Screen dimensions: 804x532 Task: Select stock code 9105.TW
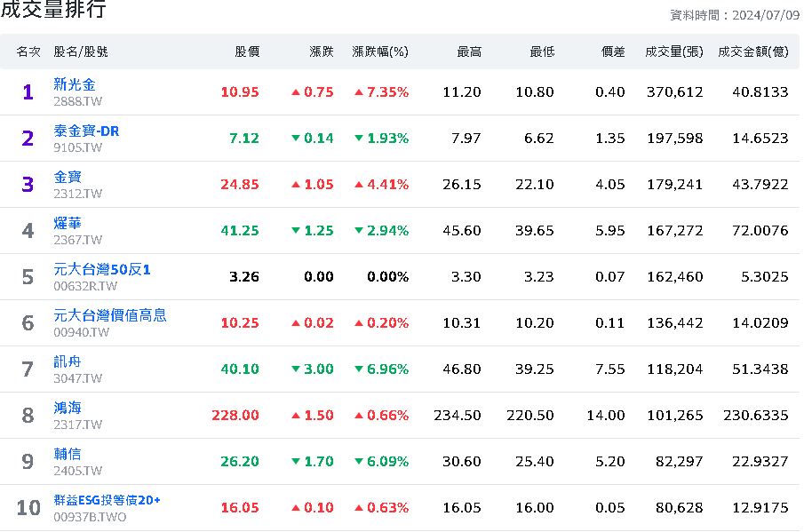77,147
